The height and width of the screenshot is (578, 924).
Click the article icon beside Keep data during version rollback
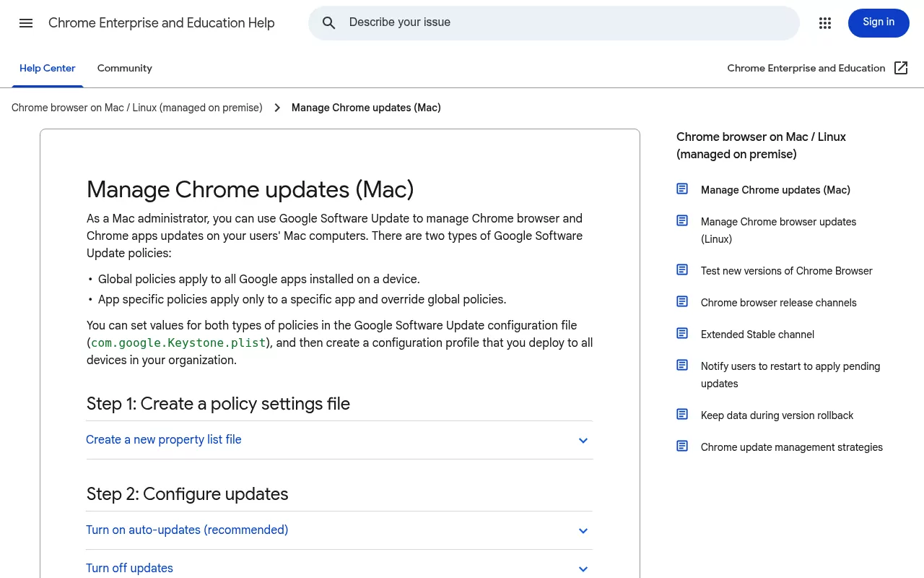(682, 414)
